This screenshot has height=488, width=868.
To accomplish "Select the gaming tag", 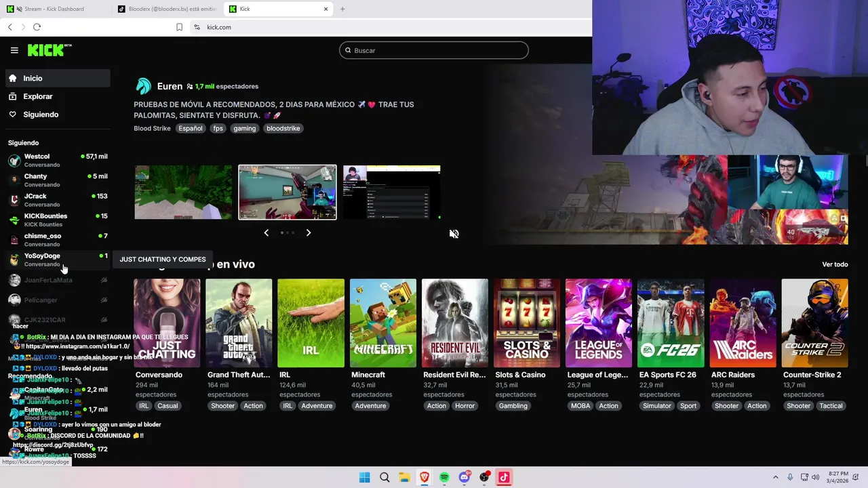I will [x=245, y=128].
